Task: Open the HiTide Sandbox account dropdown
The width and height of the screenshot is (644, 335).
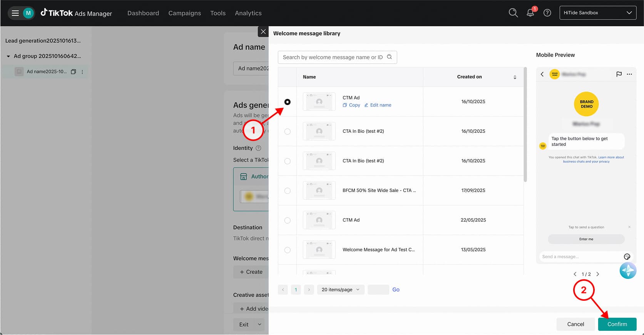Action: point(597,13)
